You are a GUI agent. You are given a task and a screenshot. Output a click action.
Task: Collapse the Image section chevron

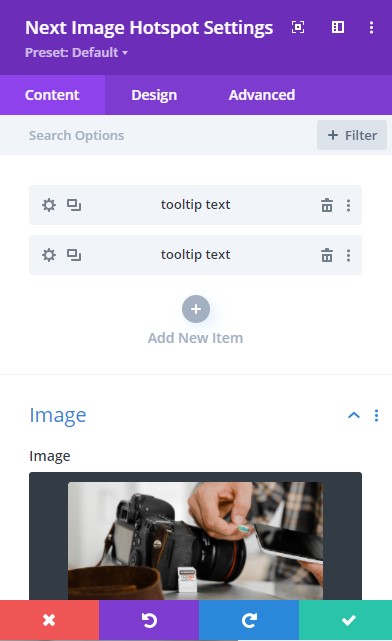354,415
